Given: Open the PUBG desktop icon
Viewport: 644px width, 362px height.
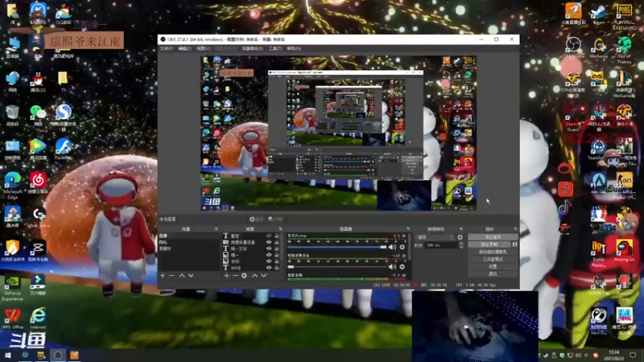Looking at the screenshot, I should [x=624, y=16].
